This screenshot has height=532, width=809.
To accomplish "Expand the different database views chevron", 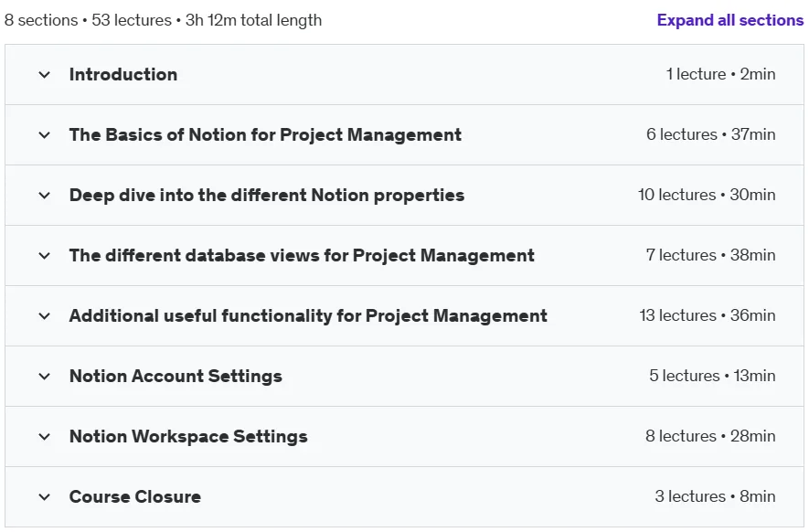I will click(x=45, y=256).
